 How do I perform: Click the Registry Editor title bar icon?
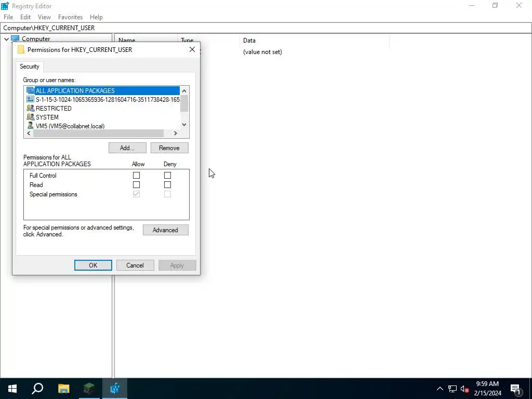point(5,6)
